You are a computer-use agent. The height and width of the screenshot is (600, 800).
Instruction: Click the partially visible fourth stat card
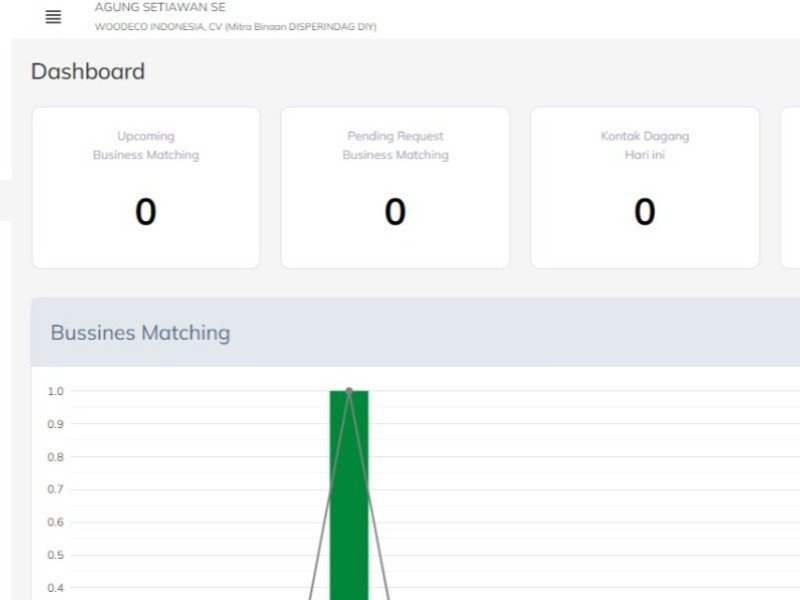click(x=790, y=188)
